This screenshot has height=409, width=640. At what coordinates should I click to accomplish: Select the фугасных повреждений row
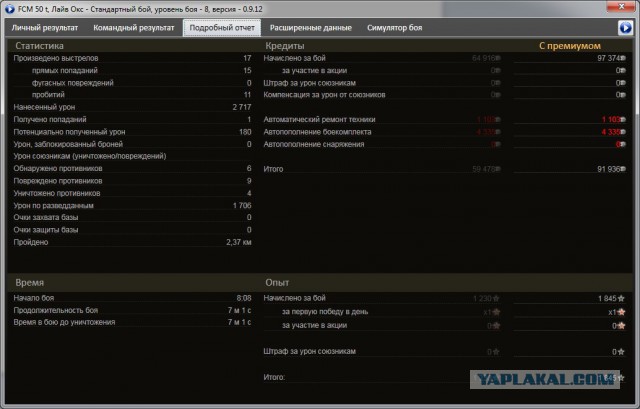click(132, 83)
